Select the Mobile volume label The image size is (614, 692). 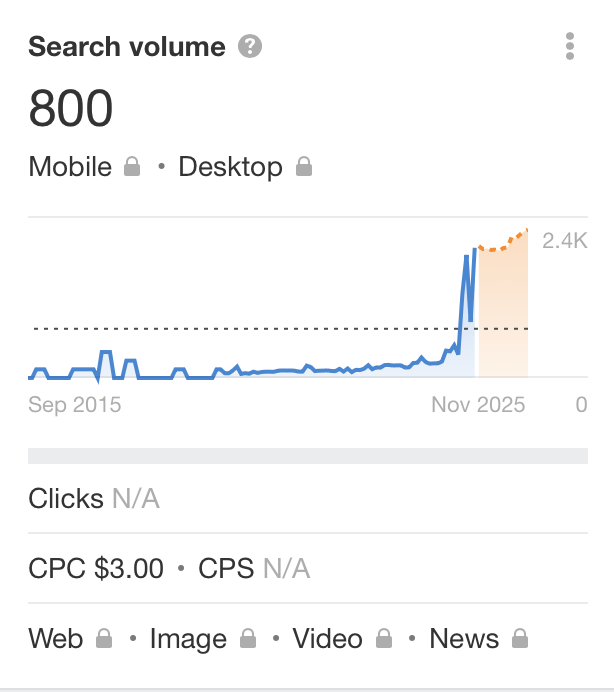tap(70, 167)
